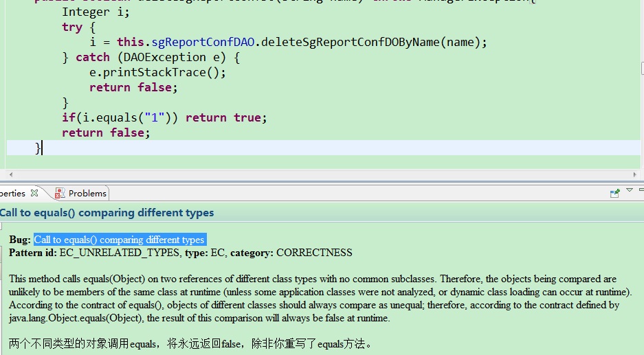644x355 pixels.
Task: Click 'java.lang.Object.equals(Object)' in description
Action: [76, 318]
